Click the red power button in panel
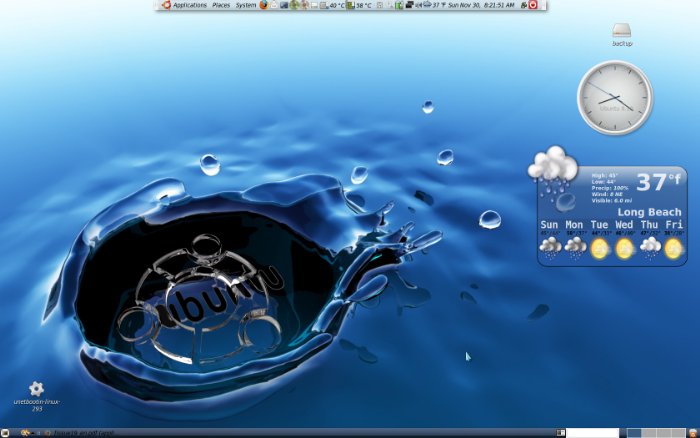Viewport: 700px width, 438px height. pyautogui.click(x=533, y=5)
